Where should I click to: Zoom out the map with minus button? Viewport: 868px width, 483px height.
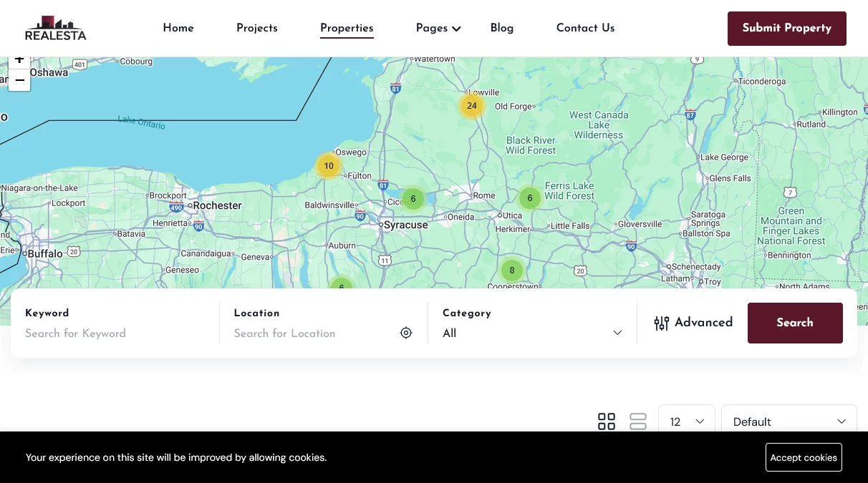click(x=19, y=80)
